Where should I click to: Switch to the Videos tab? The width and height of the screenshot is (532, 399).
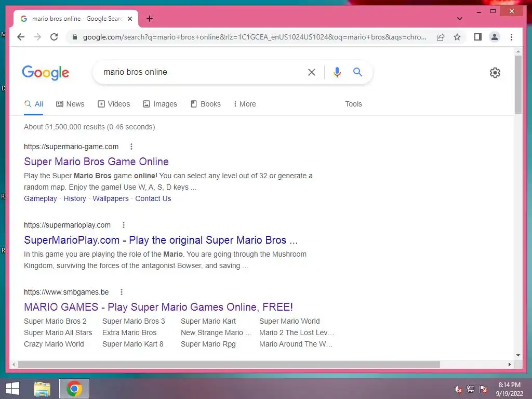tap(114, 104)
